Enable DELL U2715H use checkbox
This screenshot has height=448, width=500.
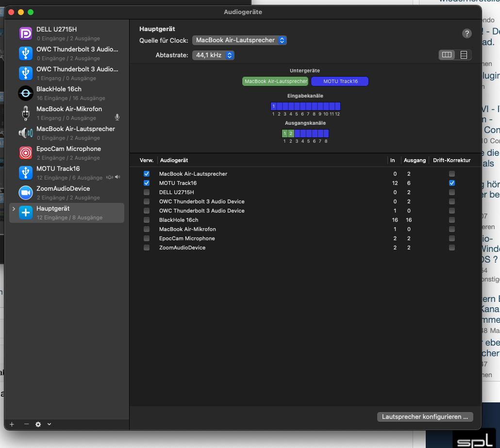147,192
